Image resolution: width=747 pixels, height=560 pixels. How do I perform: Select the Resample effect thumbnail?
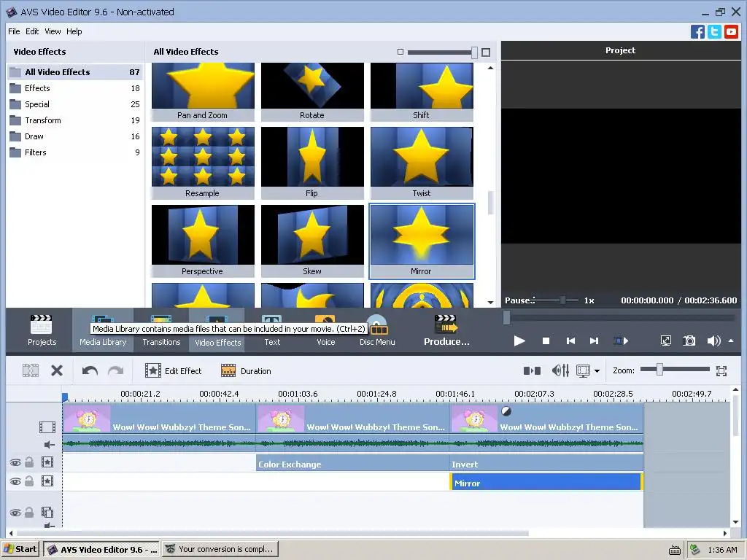203,163
